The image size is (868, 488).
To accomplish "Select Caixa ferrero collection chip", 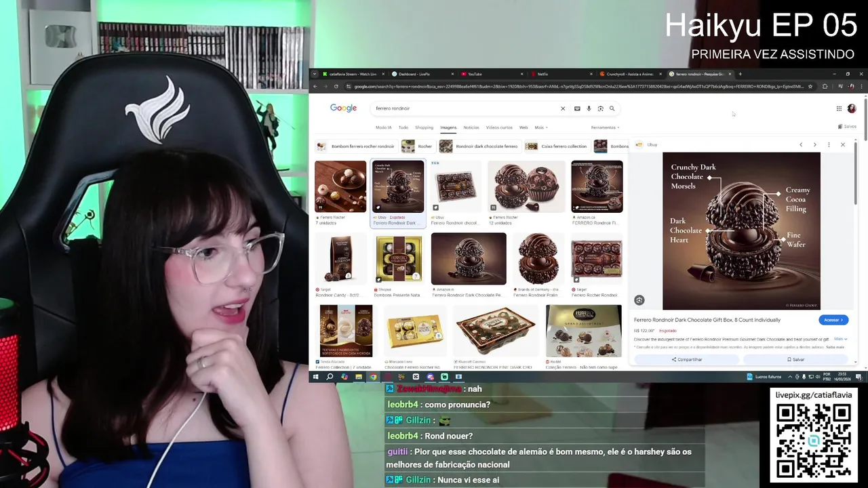I will (x=556, y=146).
